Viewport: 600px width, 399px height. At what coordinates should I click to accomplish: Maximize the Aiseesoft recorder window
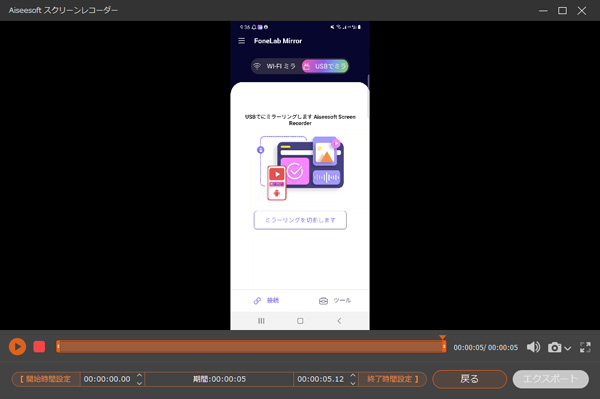562,10
